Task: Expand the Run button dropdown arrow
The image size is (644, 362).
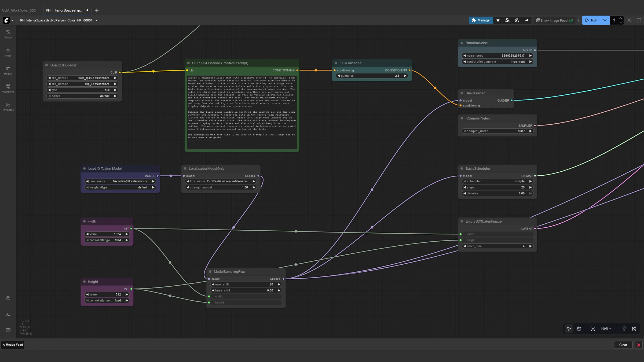Action: point(605,20)
